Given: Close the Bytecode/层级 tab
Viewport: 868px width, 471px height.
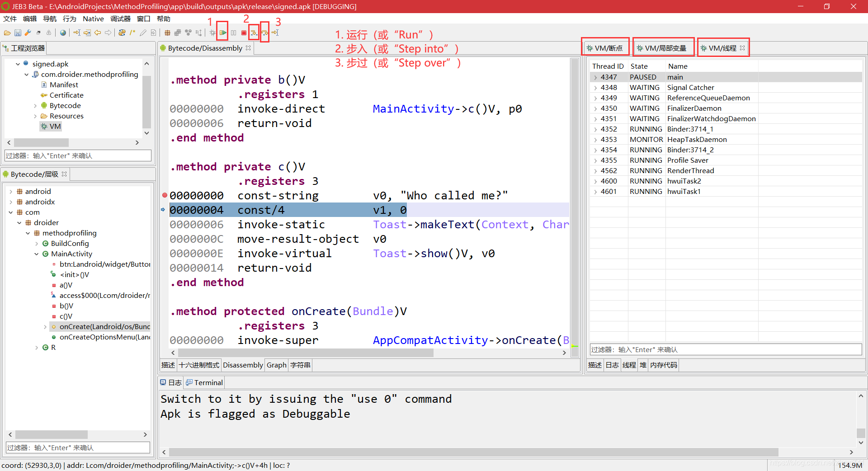Looking at the screenshot, I should 64,174.
